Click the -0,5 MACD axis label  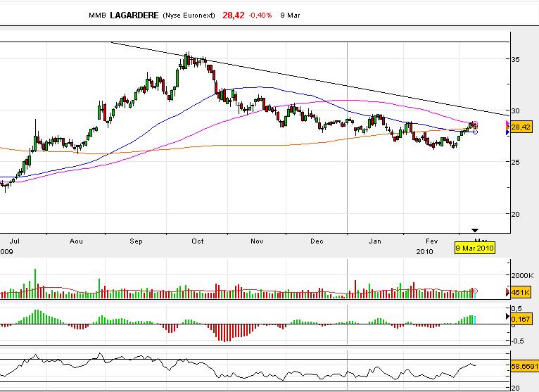pos(516,341)
